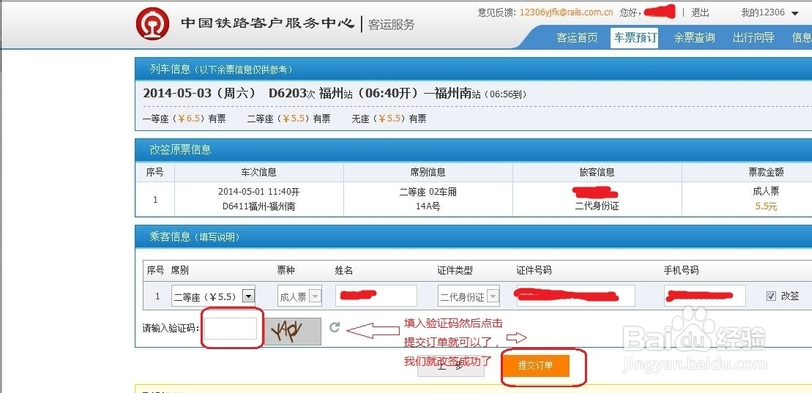Click the 证件号码 input field
This screenshot has height=393, width=812.
pos(576,296)
